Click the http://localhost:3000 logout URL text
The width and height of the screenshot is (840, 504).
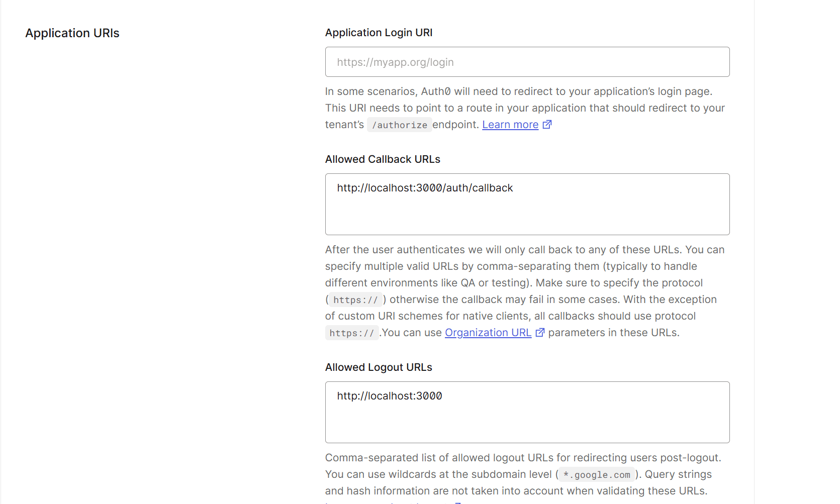point(390,396)
